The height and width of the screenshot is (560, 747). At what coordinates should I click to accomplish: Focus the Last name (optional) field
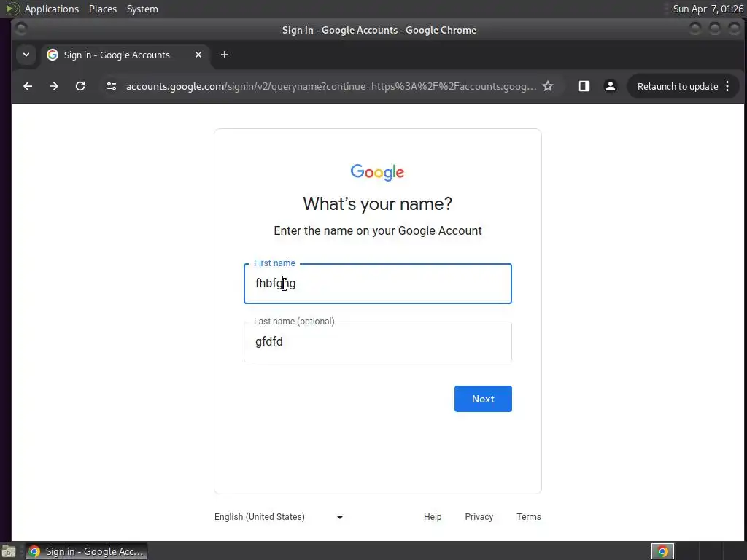(x=378, y=342)
